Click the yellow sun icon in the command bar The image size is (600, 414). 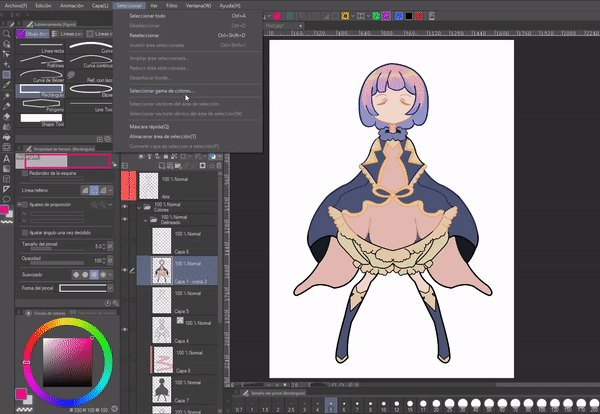point(345,16)
